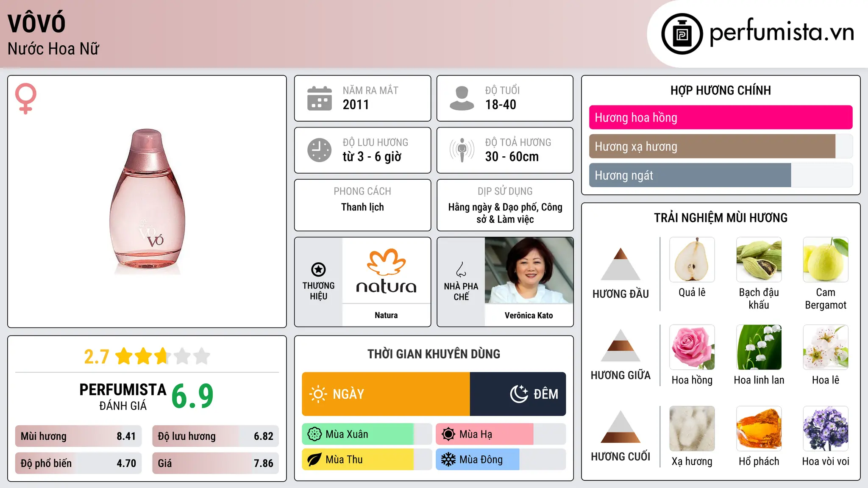The width and height of the screenshot is (868, 488).
Task: Click the Vôvó perfume bottle photo
Action: [x=147, y=202]
